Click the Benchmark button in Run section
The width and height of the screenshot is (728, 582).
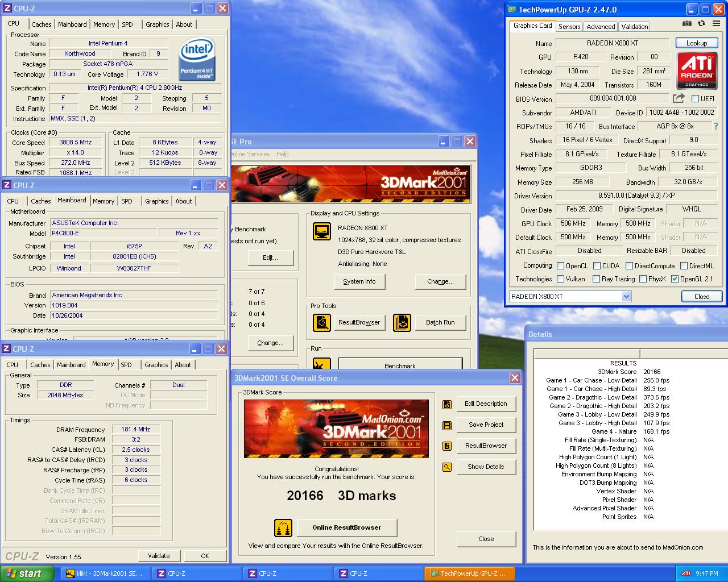[400, 365]
